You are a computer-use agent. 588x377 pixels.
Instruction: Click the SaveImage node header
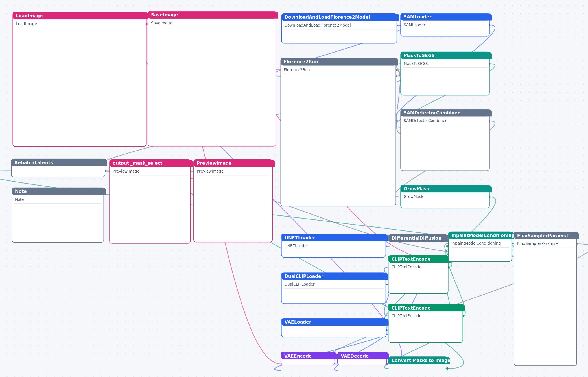[213, 15]
